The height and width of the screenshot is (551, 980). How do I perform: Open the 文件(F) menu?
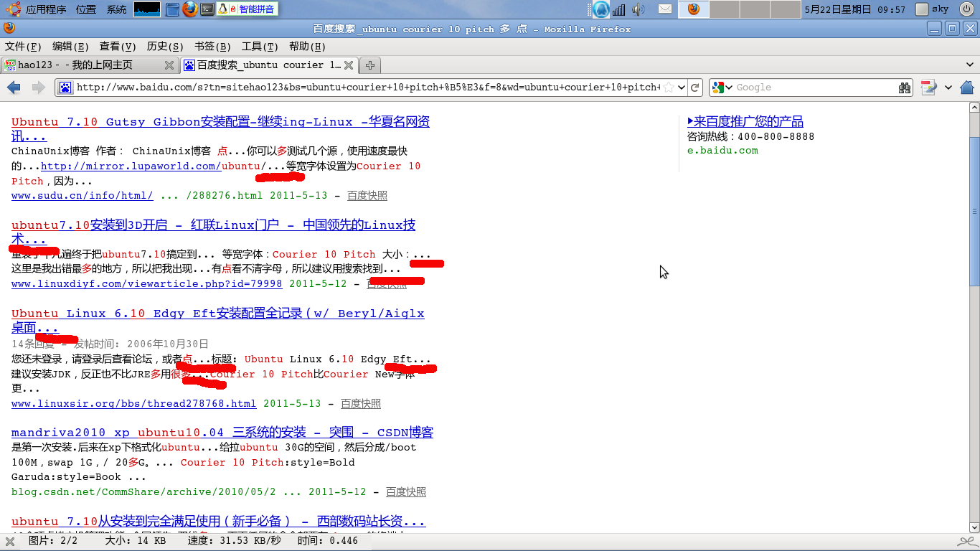point(24,47)
